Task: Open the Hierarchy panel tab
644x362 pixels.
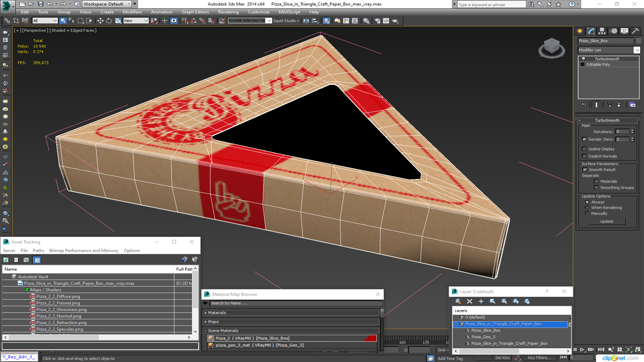Action: [x=602, y=31]
